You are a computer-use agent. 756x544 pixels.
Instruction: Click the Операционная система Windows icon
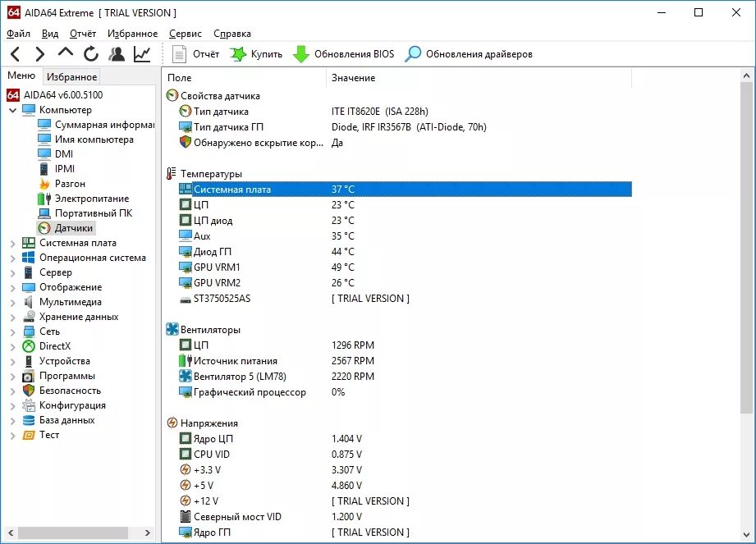(29, 258)
